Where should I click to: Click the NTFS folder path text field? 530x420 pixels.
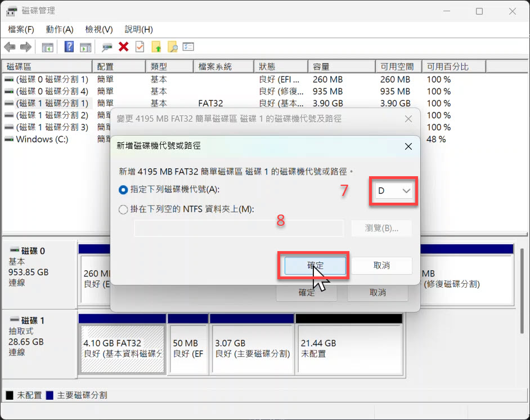coord(238,228)
